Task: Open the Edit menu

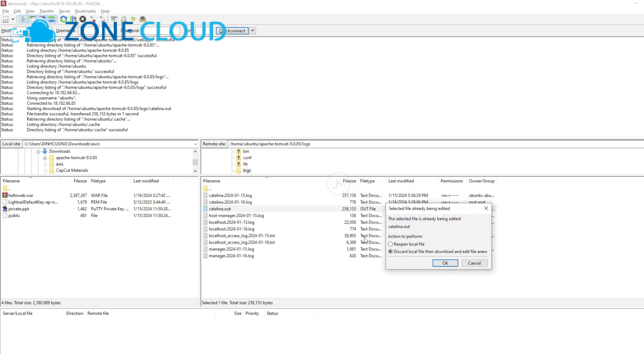Action: (17, 11)
